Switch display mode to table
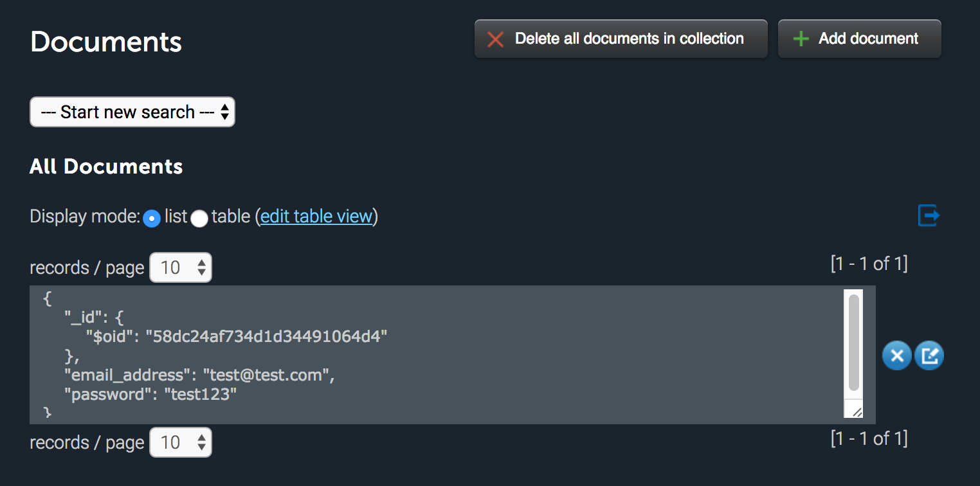The width and height of the screenshot is (980, 486). pos(199,219)
